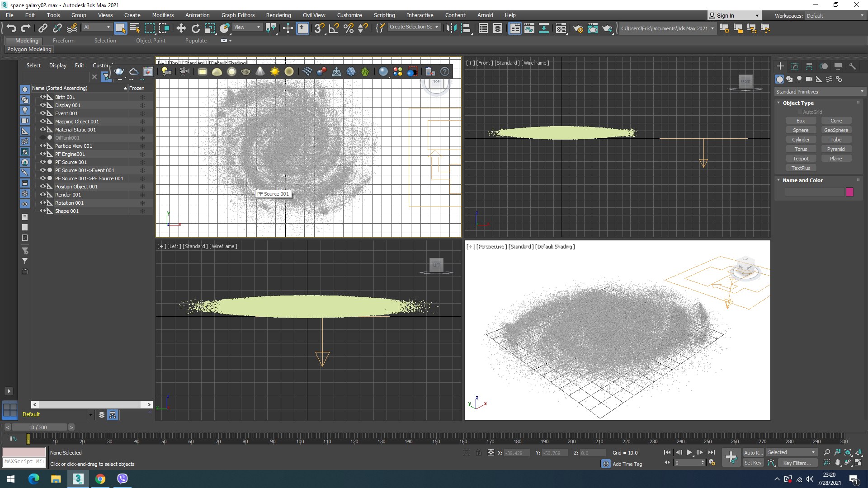The image size is (868, 488).
Task: Play the animation
Action: [x=689, y=452]
